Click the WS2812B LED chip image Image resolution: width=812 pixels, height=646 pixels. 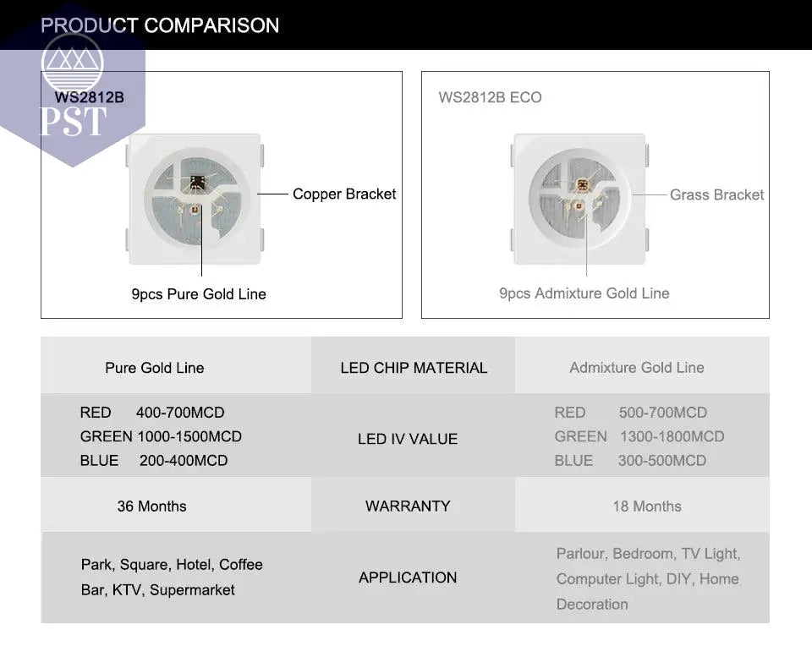click(195, 200)
